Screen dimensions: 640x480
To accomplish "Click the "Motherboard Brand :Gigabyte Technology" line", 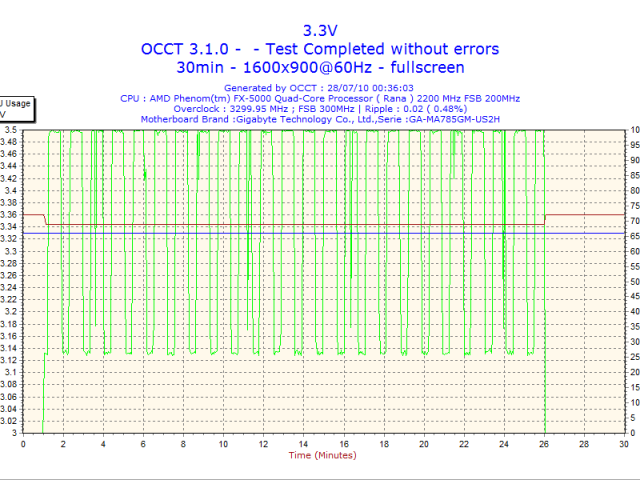I will [320, 119].
